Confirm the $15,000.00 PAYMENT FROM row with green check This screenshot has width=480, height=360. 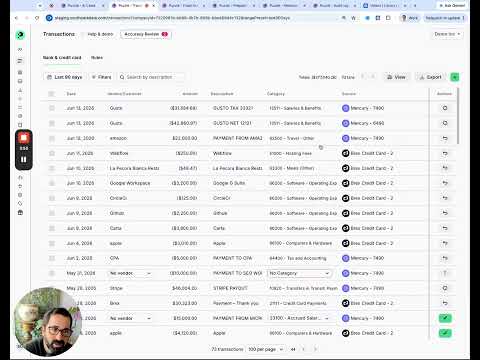[x=445, y=318]
